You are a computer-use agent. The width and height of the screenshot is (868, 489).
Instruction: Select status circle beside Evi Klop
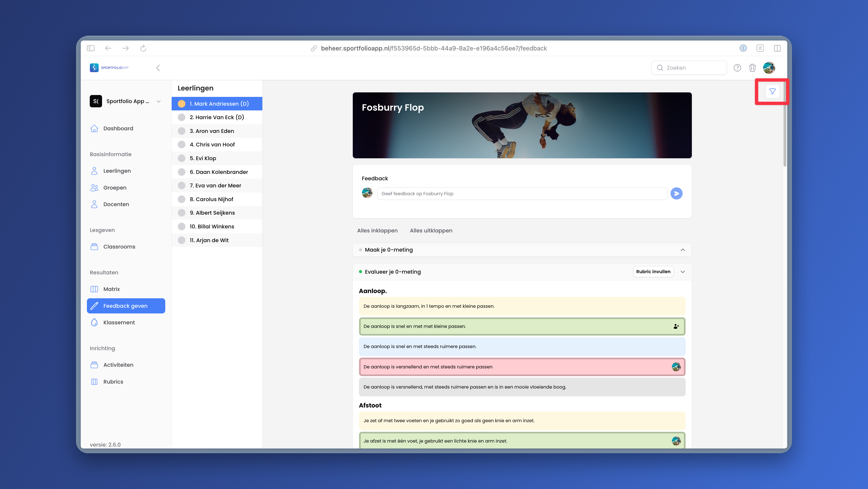point(182,158)
